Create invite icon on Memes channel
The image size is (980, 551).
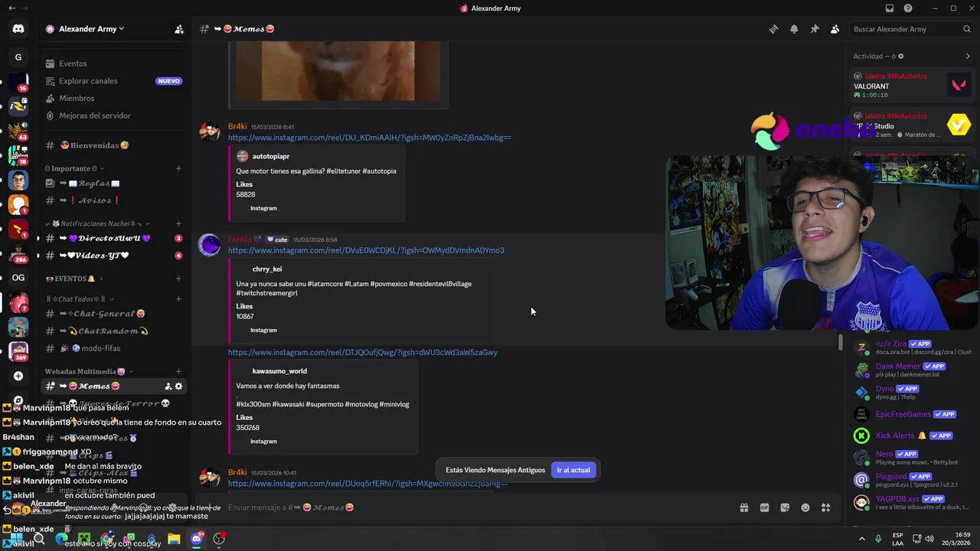pyautogui.click(x=168, y=386)
